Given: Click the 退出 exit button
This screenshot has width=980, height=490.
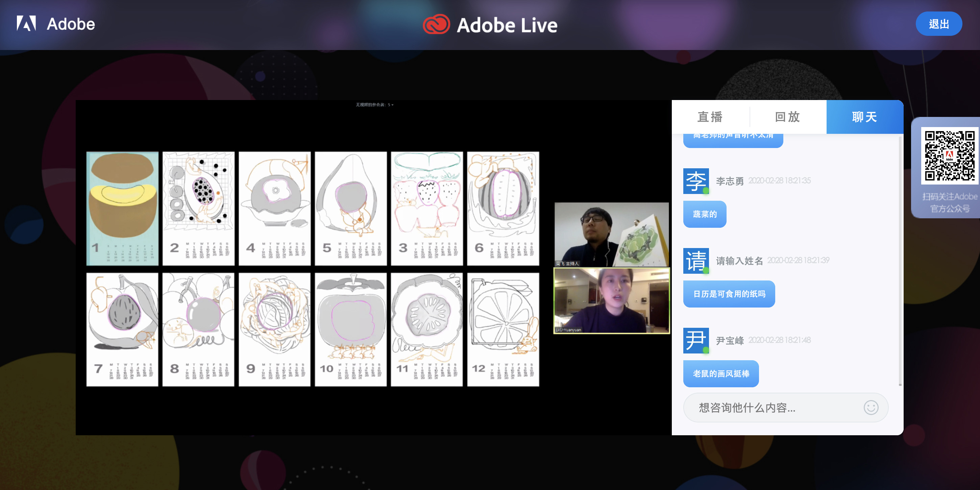Looking at the screenshot, I should click(x=938, y=24).
